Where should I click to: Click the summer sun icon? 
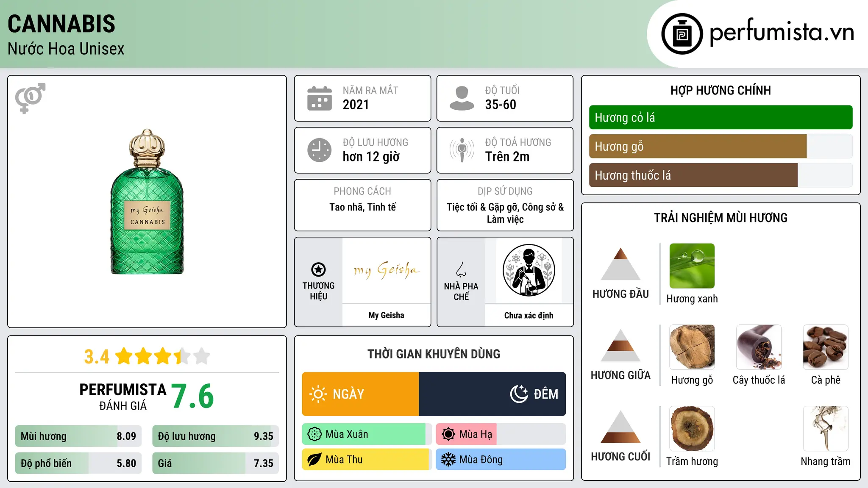[448, 434]
